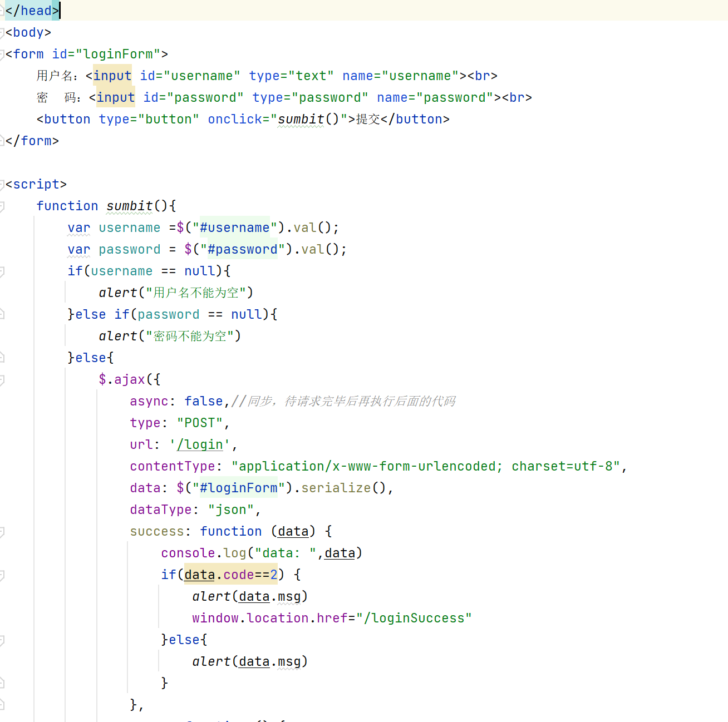Viewport: 728px width, 722px height.
Task: Collapse the form loginForm fold marker
Action: click(2, 55)
